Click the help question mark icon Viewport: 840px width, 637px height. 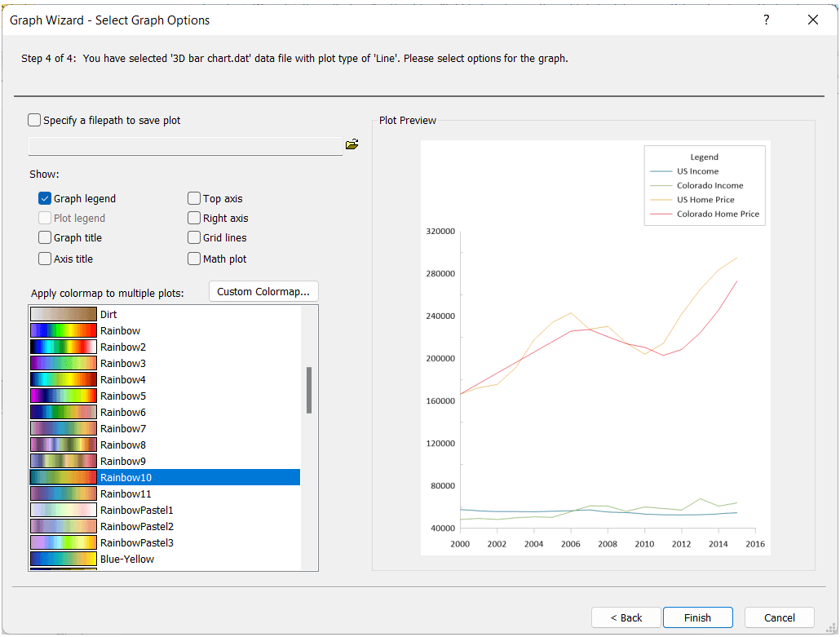766,20
